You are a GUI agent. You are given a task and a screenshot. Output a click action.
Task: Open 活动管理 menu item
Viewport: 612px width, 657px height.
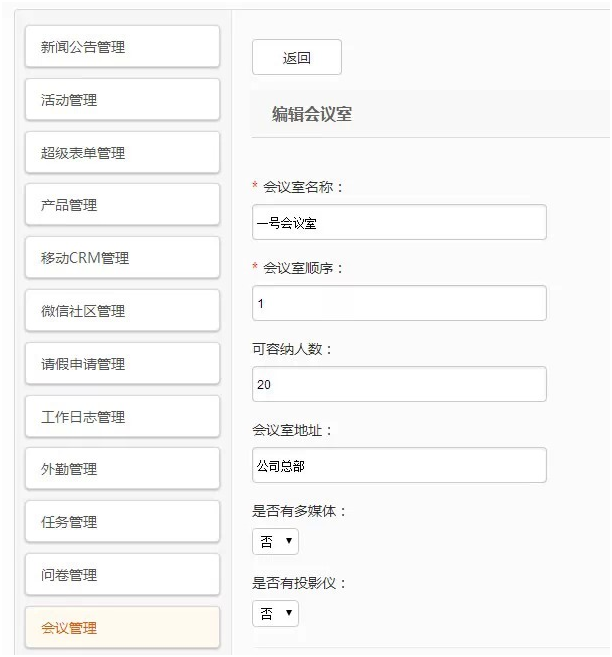tap(122, 100)
